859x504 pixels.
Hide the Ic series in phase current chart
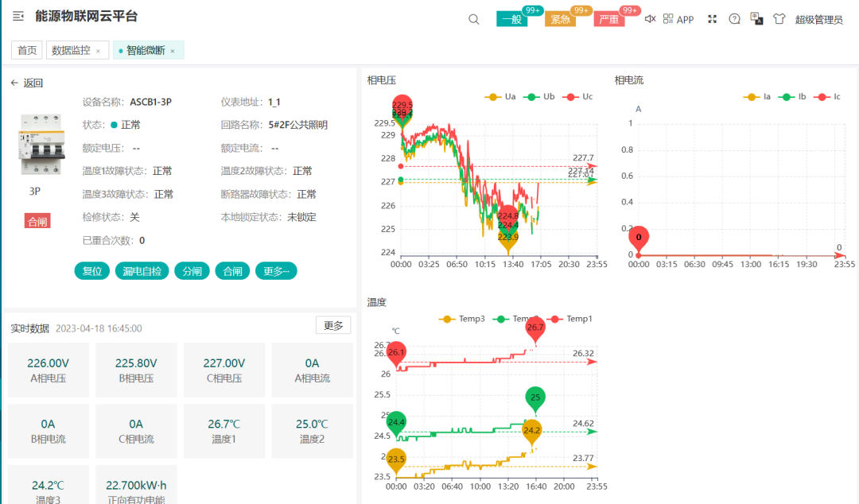coord(829,96)
